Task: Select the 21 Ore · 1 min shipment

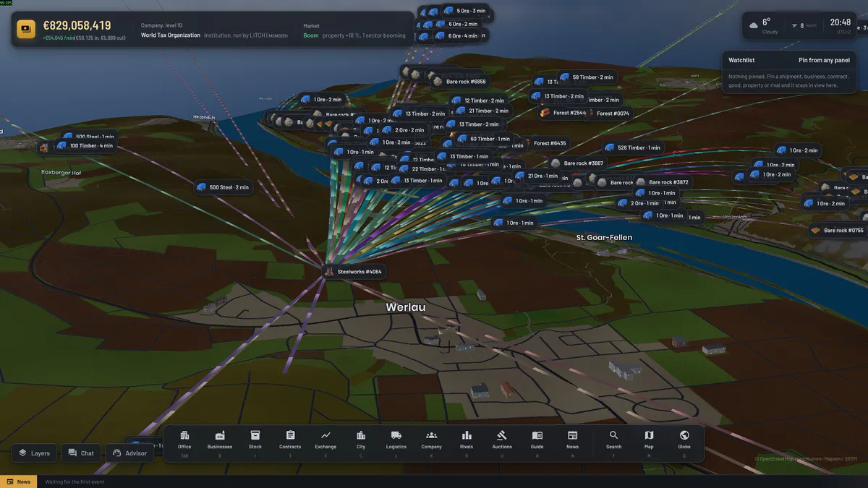Action: 537,176
